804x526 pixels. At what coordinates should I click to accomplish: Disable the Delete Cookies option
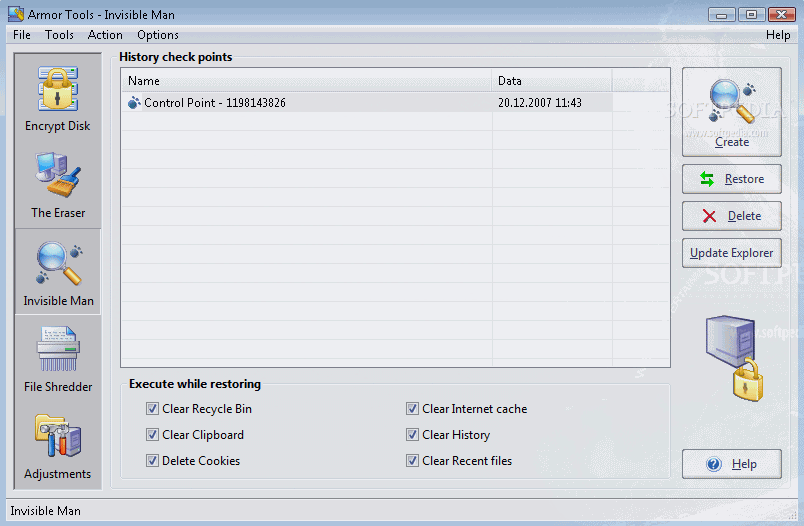[152, 460]
